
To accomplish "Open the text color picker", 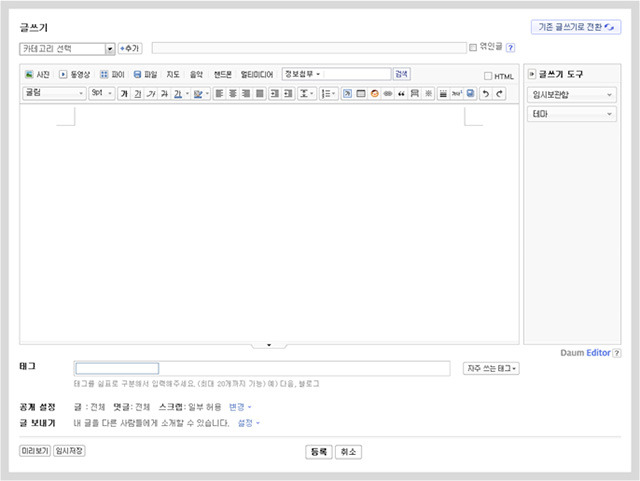I will click(180, 94).
